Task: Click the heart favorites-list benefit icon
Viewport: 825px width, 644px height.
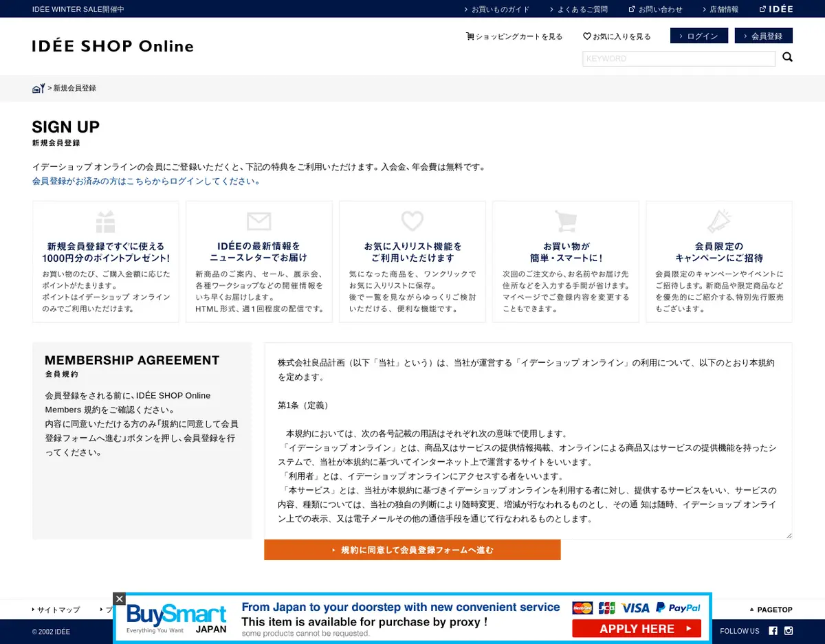Action: [412, 221]
